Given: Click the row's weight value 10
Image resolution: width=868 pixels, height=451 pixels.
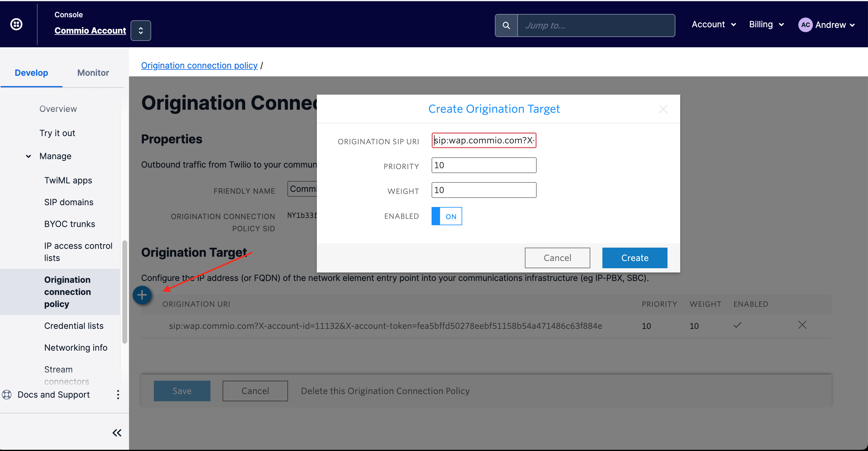Looking at the screenshot, I should point(694,326).
